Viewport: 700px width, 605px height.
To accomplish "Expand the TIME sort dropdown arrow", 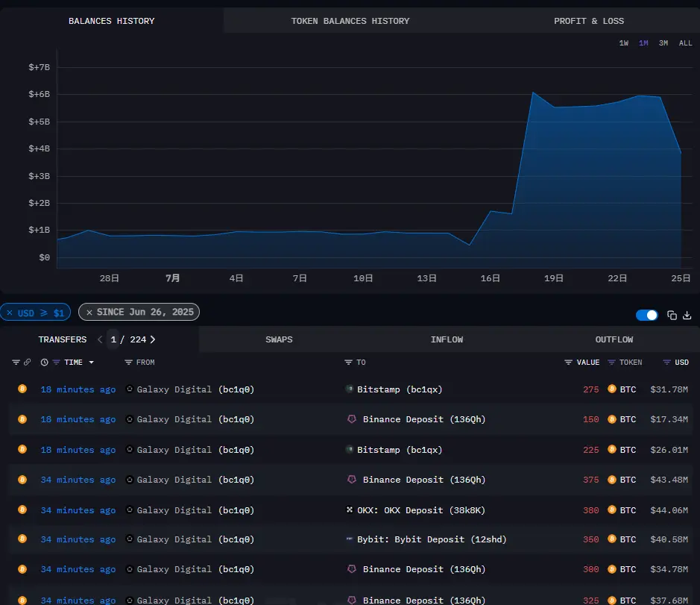I will 91,363.
